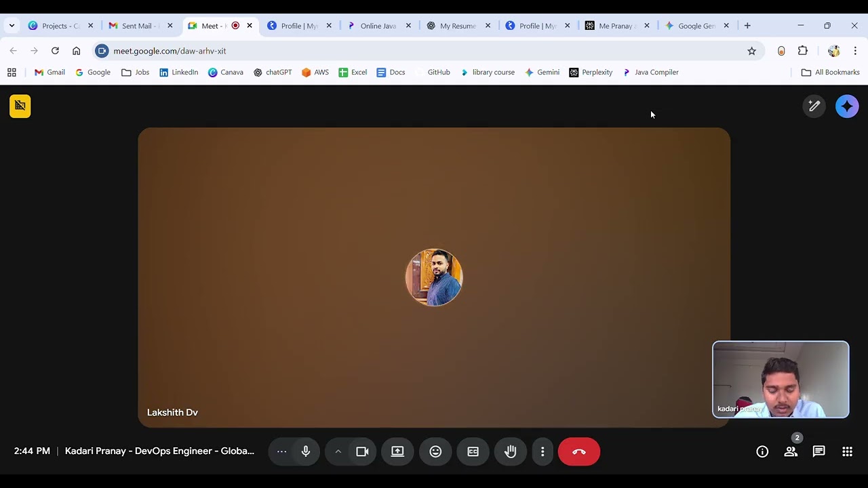Open the three-dots audio options button

281,451
